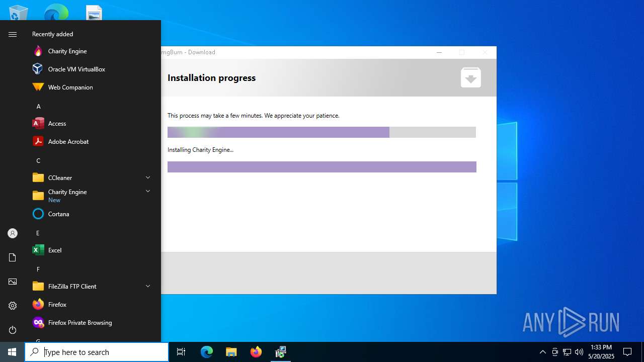Image resolution: width=644 pixels, height=362 pixels.
Task: Click the taskbar search box
Action: tap(97, 352)
